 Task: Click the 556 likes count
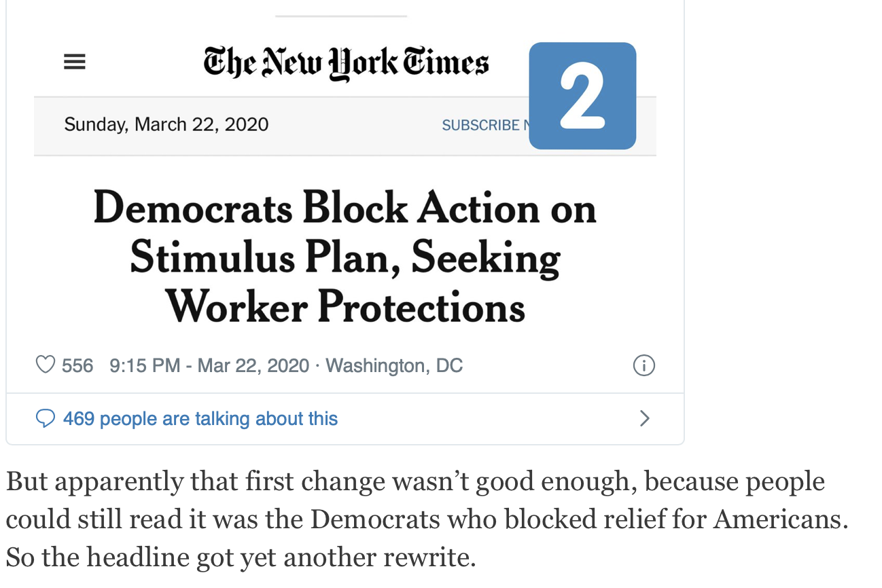77,365
